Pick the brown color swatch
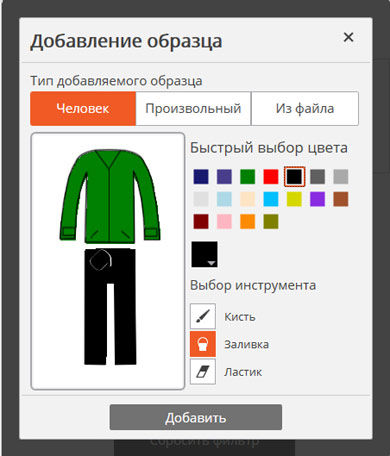Image resolution: width=390 pixels, height=456 pixels. click(x=341, y=199)
